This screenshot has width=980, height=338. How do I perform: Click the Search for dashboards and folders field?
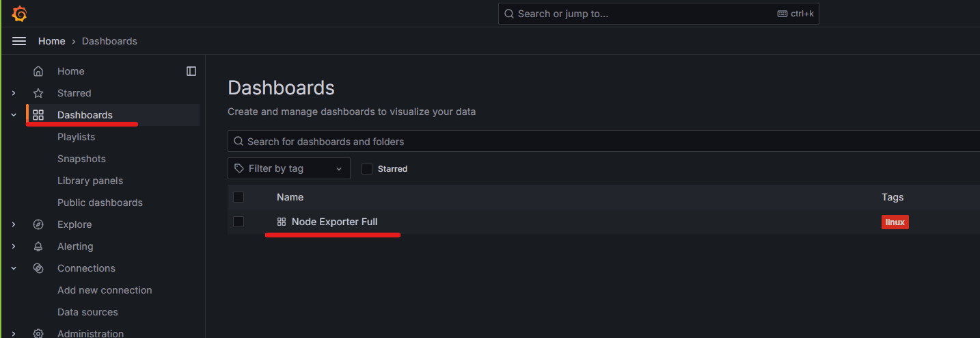[x=604, y=142]
